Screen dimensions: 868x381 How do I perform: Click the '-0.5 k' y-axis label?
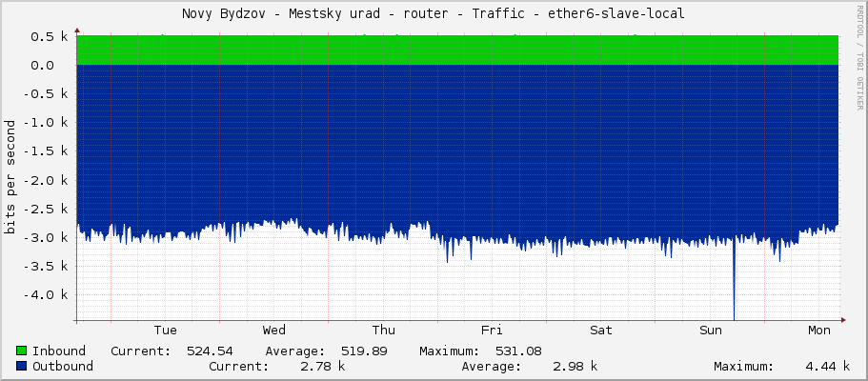[46, 94]
